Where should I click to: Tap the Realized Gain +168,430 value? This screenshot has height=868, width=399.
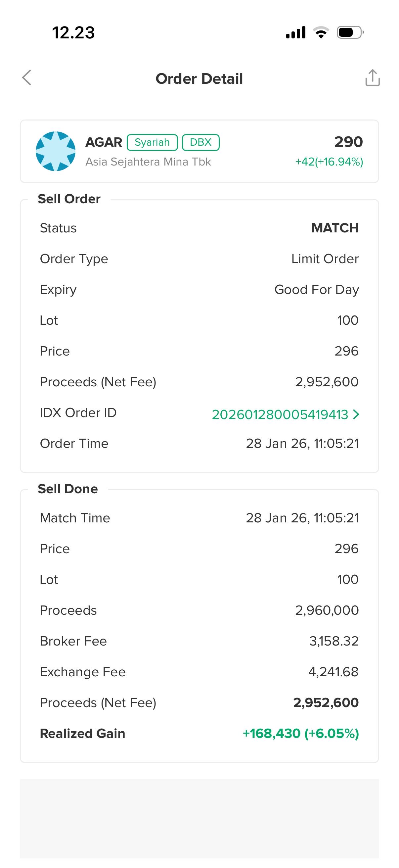(301, 734)
